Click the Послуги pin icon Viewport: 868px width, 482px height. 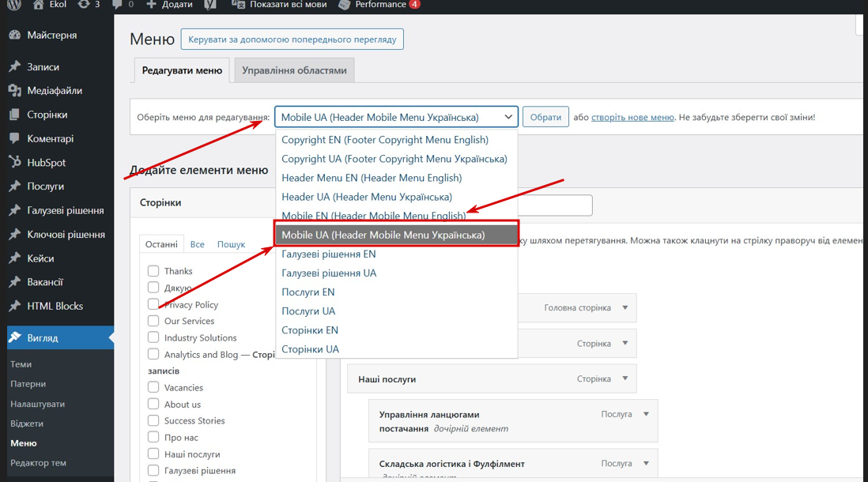[x=15, y=186]
